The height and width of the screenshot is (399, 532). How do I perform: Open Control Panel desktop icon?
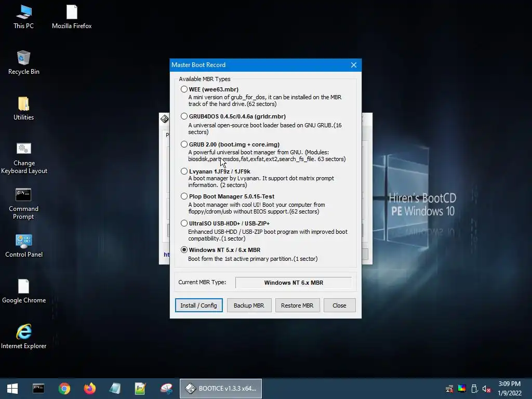[x=24, y=246]
